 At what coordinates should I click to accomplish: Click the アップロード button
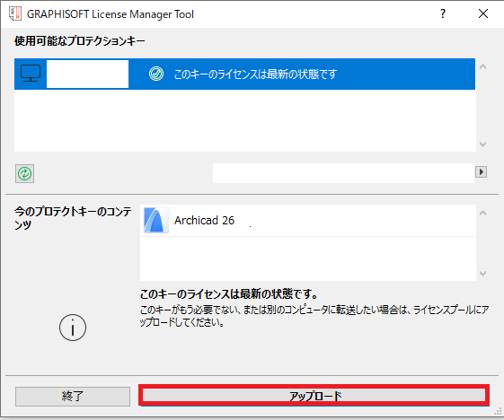pyautogui.click(x=314, y=396)
